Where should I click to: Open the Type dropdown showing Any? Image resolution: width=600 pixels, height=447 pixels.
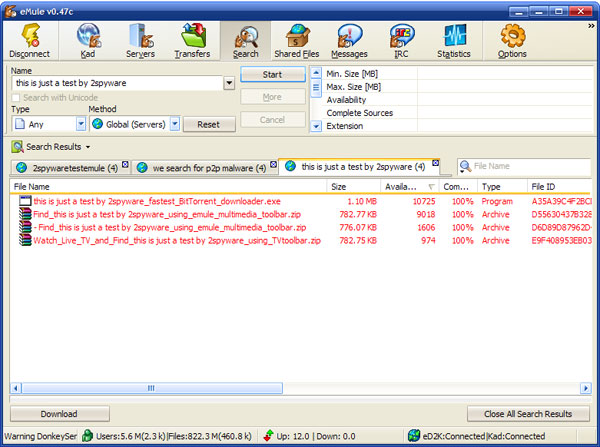[81, 124]
